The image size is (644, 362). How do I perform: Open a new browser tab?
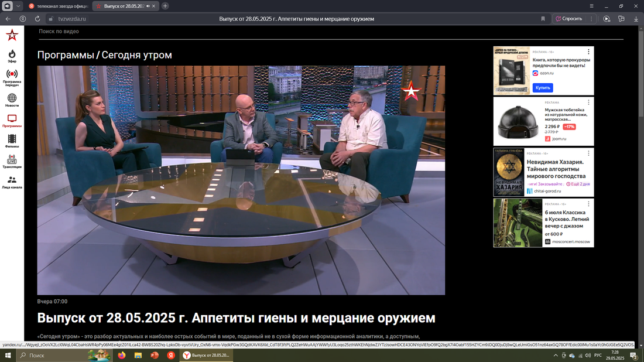click(x=165, y=6)
